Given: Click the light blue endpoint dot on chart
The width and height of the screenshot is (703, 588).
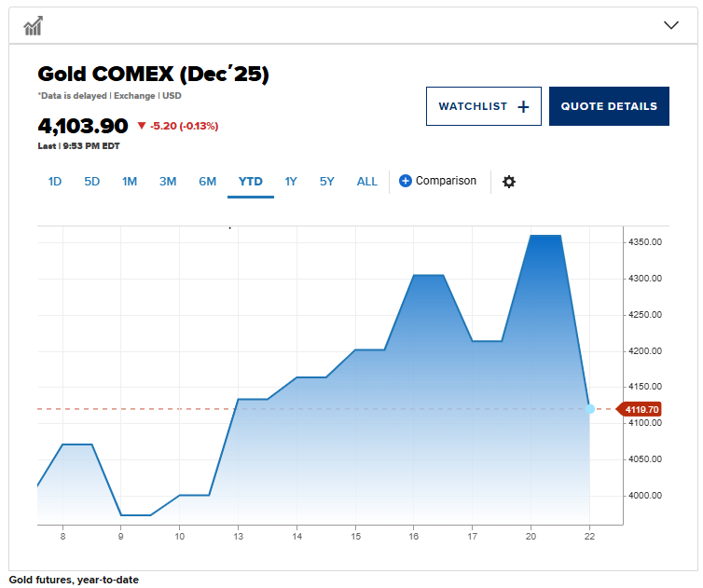Looking at the screenshot, I should pos(589,409).
